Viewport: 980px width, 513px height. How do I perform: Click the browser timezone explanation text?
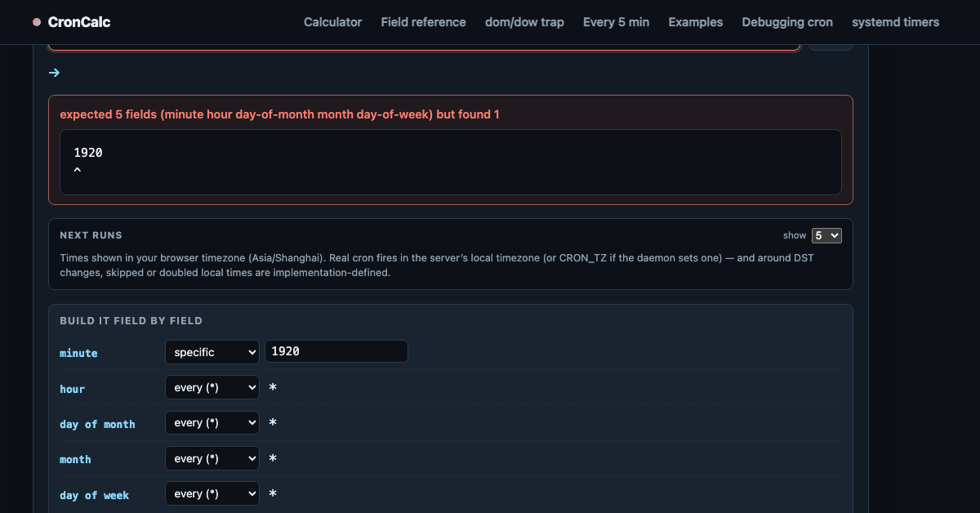(437, 265)
